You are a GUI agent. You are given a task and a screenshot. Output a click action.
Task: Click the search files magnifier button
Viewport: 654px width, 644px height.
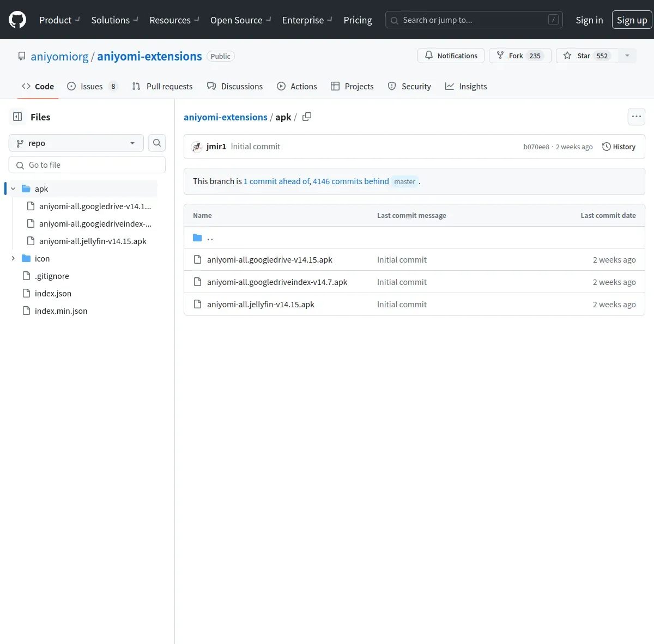click(x=157, y=143)
